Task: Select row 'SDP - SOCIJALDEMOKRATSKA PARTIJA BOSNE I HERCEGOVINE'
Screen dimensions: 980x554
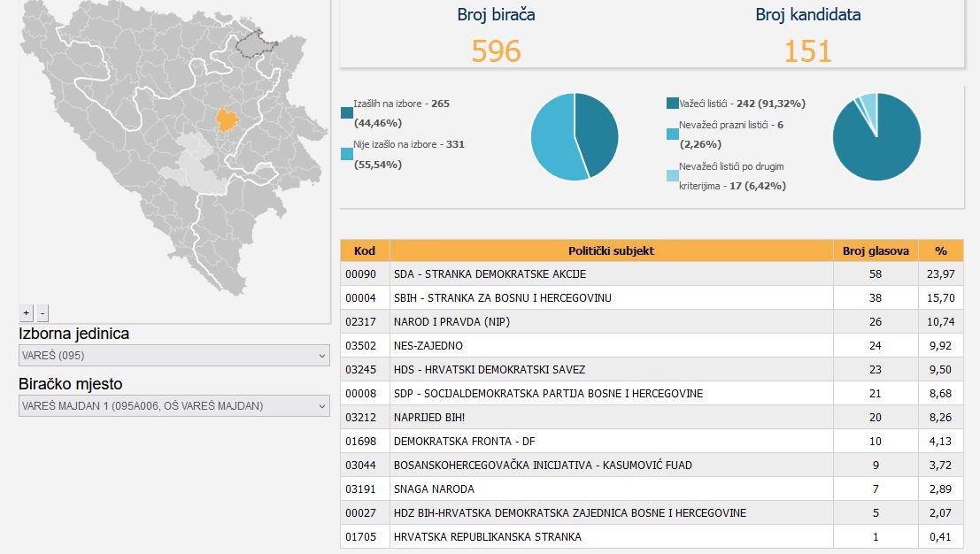Action: coord(652,394)
